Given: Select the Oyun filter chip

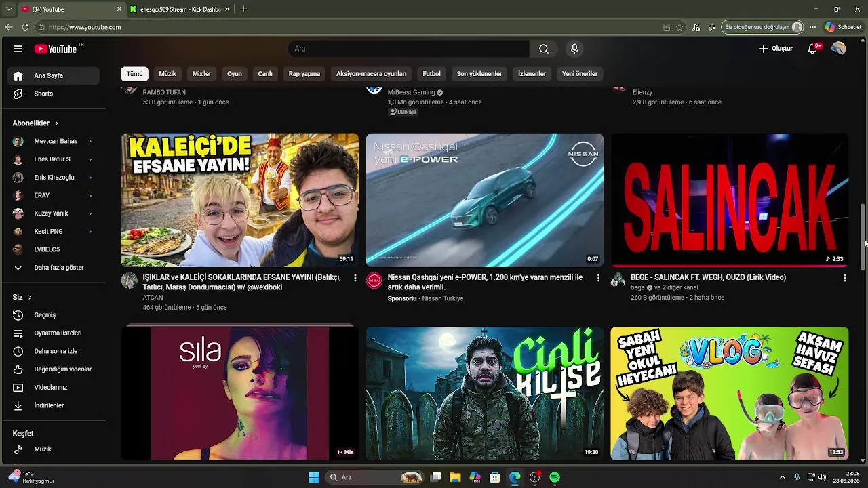Looking at the screenshot, I should pyautogui.click(x=235, y=74).
